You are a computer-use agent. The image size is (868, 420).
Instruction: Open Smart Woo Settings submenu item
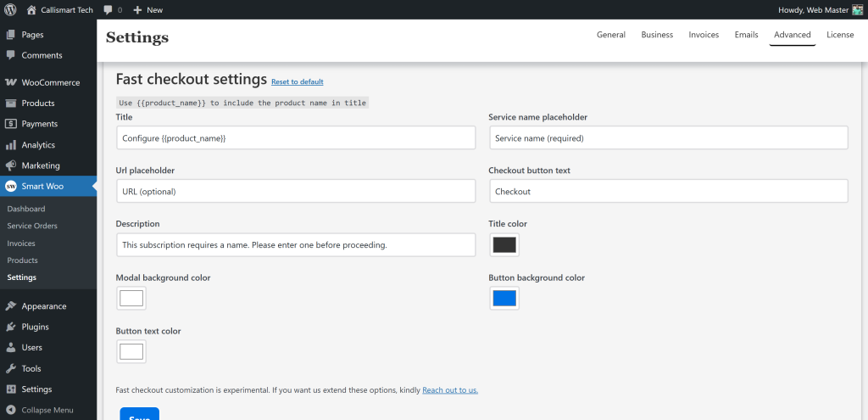[x=21, y=277]
